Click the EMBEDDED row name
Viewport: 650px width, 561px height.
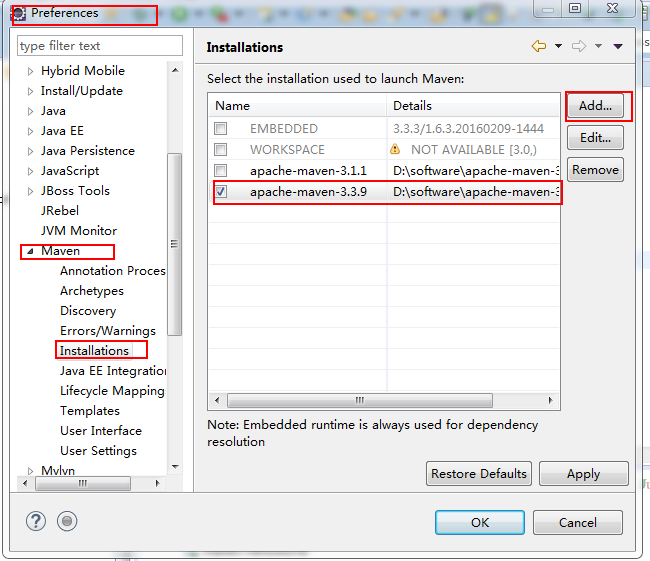coord(284,129)
